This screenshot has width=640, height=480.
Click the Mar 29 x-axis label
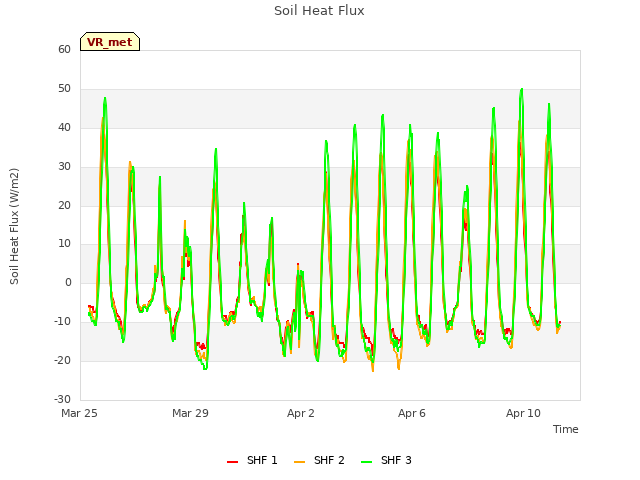click(190, 413)
